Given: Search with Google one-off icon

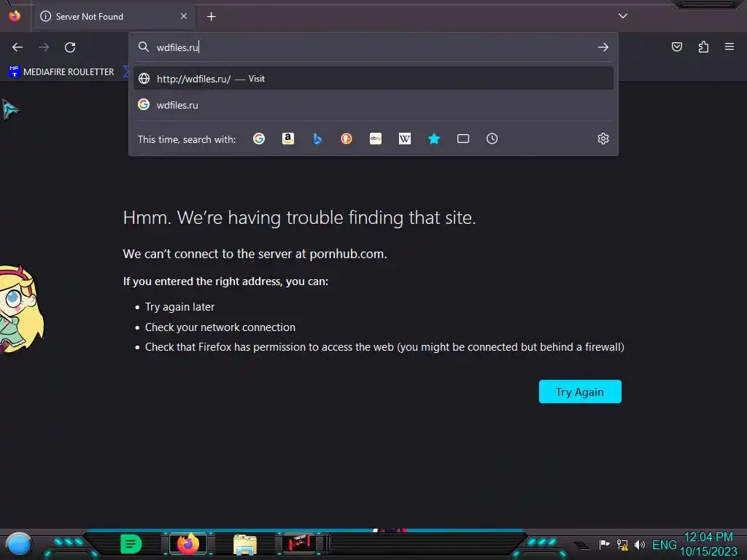Looking at the screenshot, I should (259, 139).
